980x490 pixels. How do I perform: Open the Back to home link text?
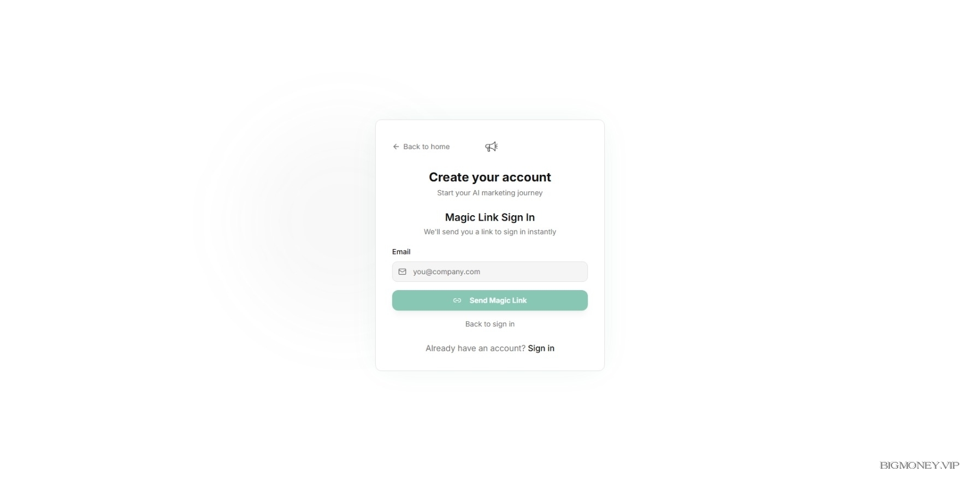(426, 146)
